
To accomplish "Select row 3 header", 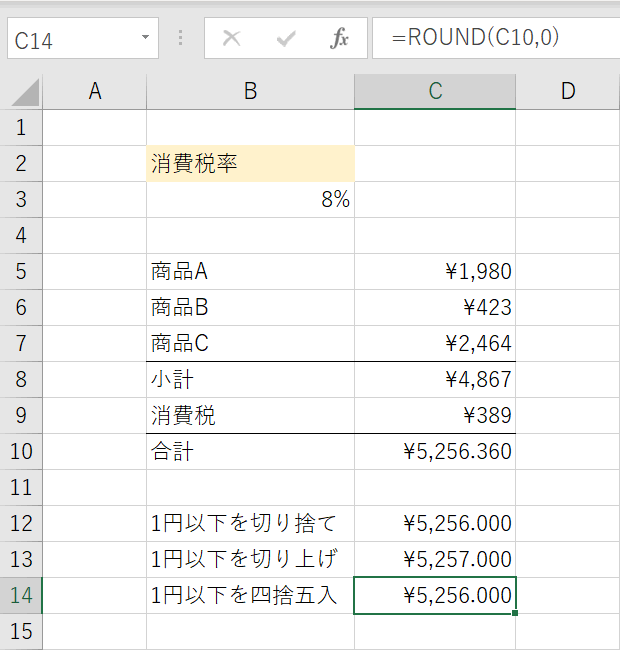I will click(21, 200).
